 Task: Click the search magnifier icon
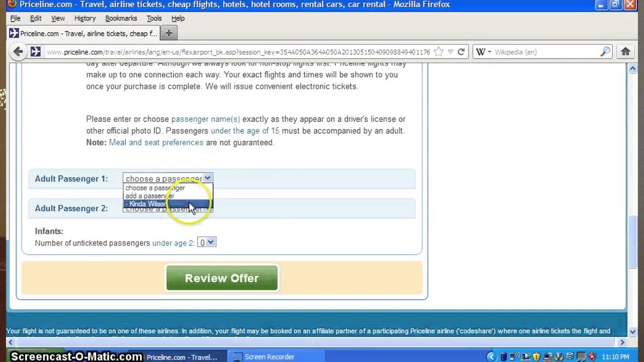tap(605, 52)
